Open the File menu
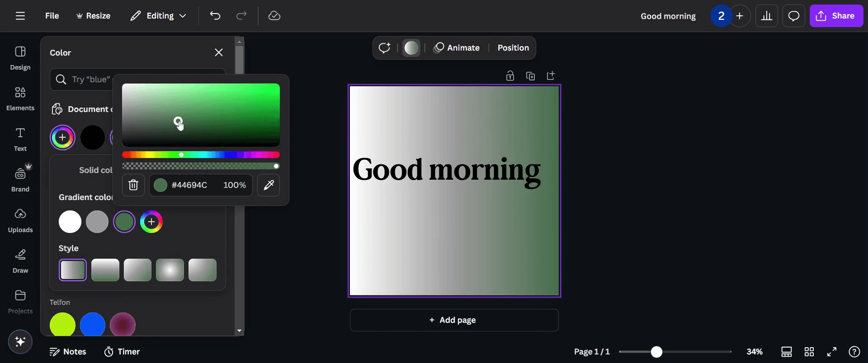The height and width of the screenshot is (363, 868). click(52, 16)
